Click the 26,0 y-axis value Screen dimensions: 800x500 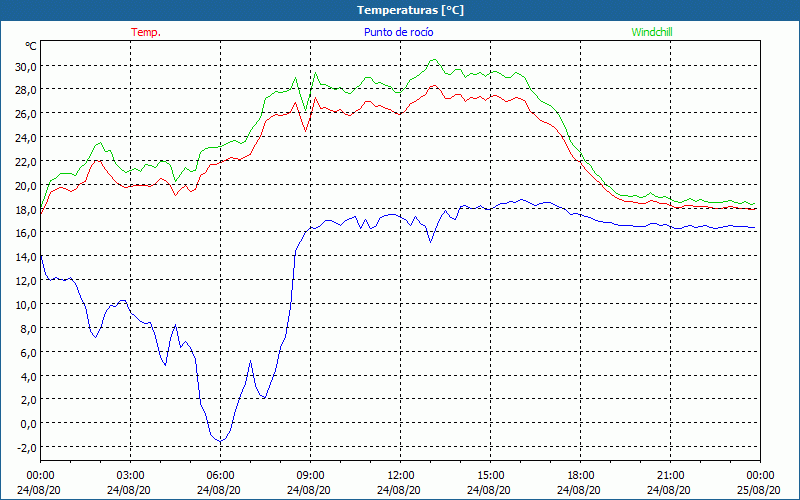pyautogui.click(x=24, y=114)
